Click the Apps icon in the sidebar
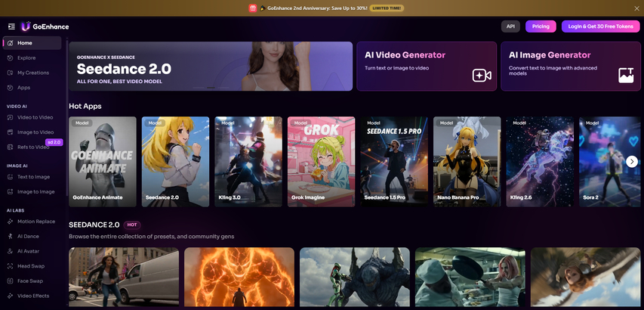The image size is (644, 310). click(11, 88)
